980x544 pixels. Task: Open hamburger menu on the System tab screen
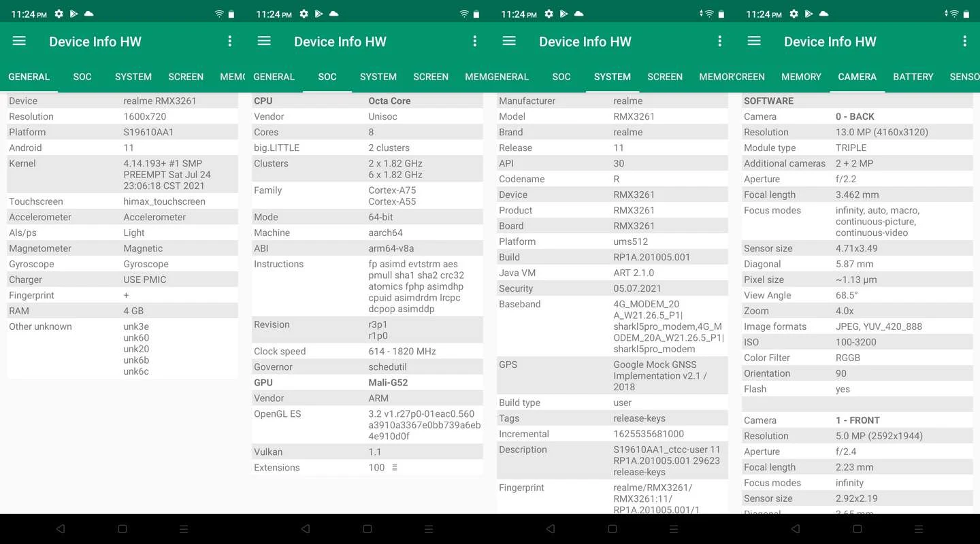point(509,41)
